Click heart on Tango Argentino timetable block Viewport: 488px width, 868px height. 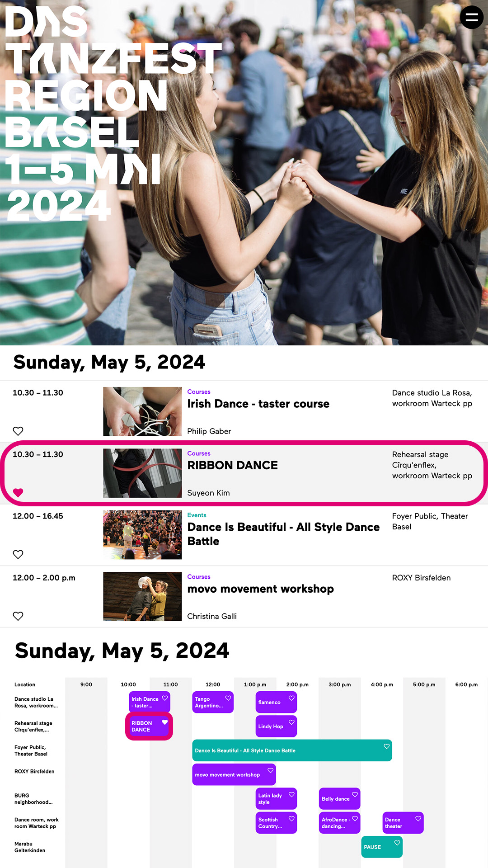[228, 698]
